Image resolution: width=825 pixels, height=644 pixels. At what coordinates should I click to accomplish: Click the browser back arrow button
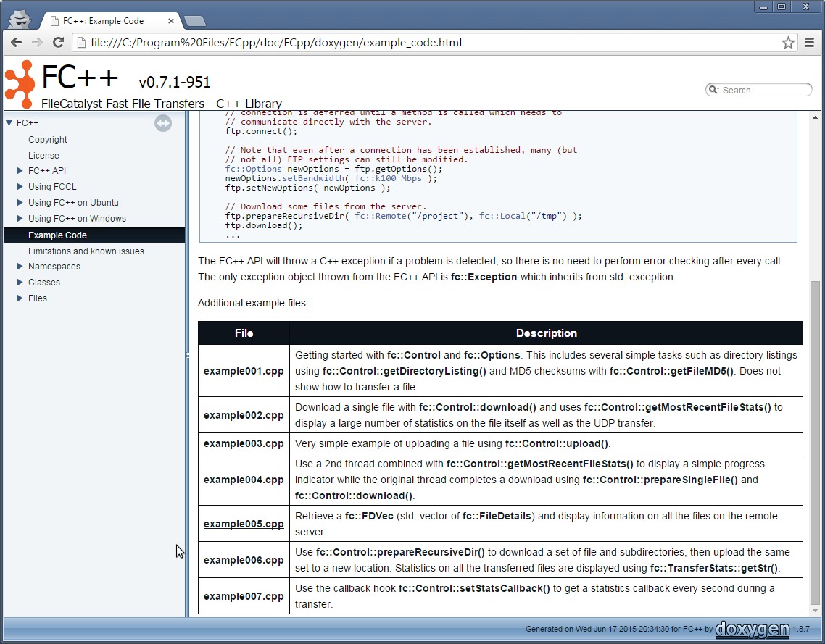pos(15,43)
